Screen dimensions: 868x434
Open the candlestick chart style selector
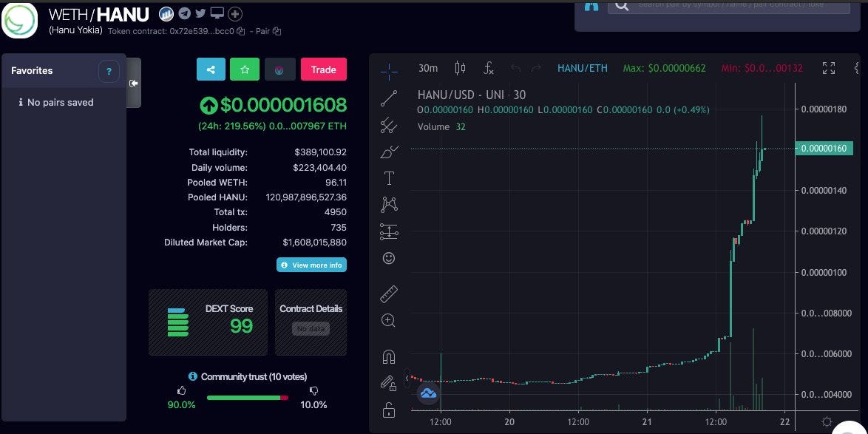pyautogui.click(x=460, y=68)
